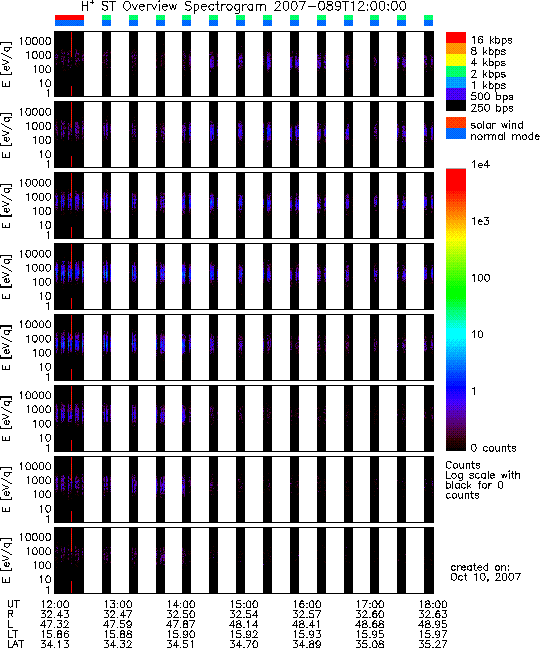The width and height of the screenshot is (540, 648).
Task: Click the LAT value '35.27'
Action: tap(433, 644)
